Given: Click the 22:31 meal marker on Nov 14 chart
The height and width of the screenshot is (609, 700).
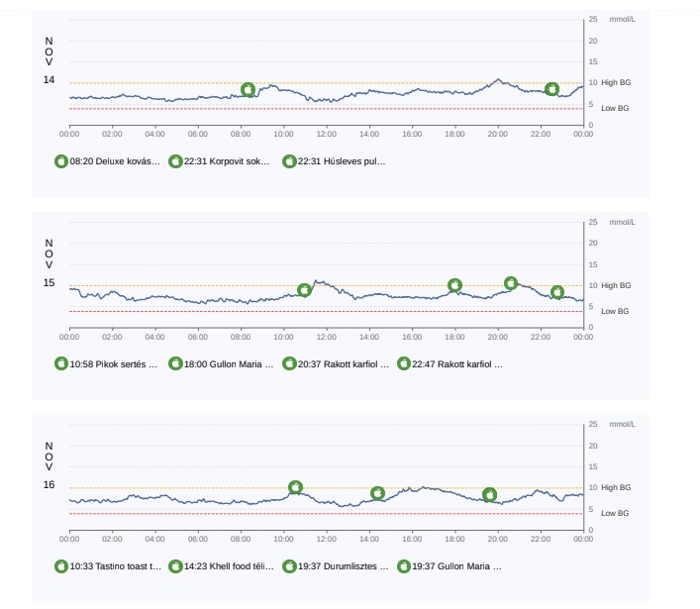Looking at the screenshot, I should click(551, 90).
